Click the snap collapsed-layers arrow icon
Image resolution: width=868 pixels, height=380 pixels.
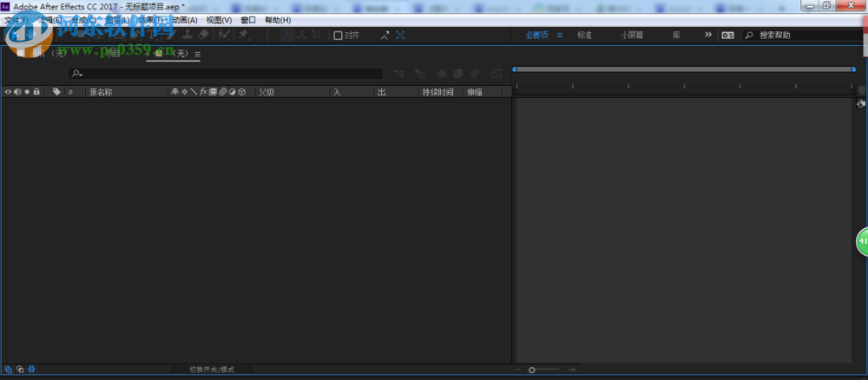click(385, 35)
